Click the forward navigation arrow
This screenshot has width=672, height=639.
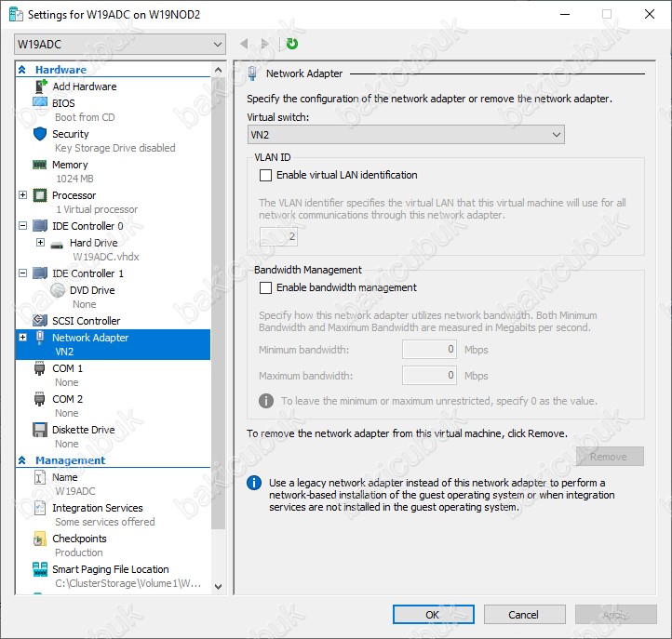(x=264, y=44)
